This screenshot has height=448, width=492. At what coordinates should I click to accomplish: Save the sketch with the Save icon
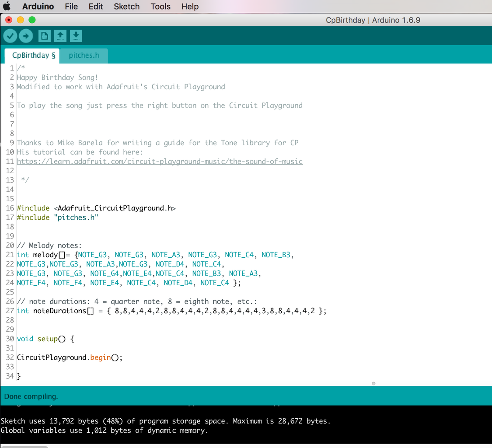point(76,36)
